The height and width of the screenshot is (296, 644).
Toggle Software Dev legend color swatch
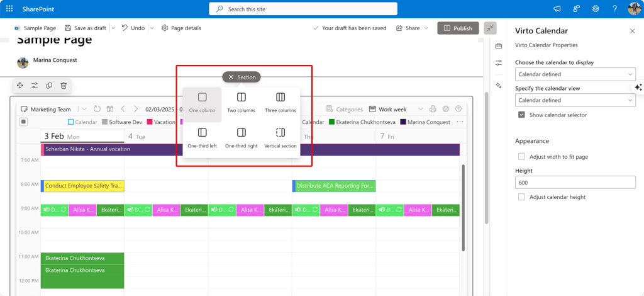pos(104,122)
